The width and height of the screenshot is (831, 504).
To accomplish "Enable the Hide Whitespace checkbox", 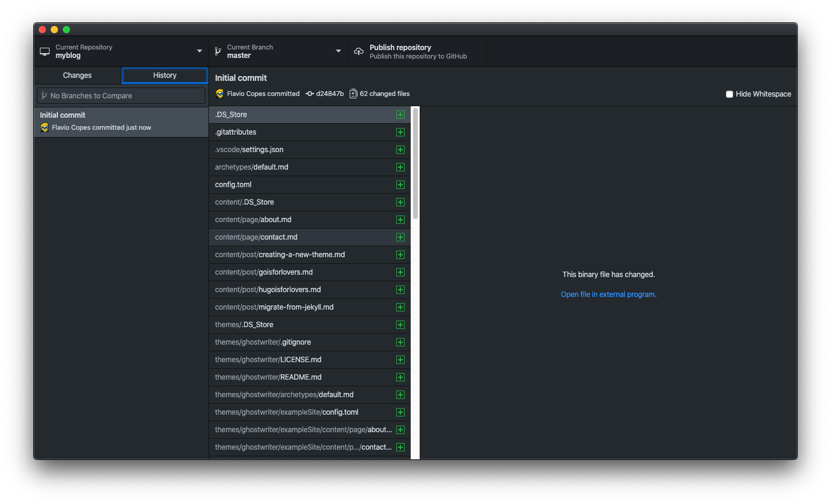I will click(730, 94).
